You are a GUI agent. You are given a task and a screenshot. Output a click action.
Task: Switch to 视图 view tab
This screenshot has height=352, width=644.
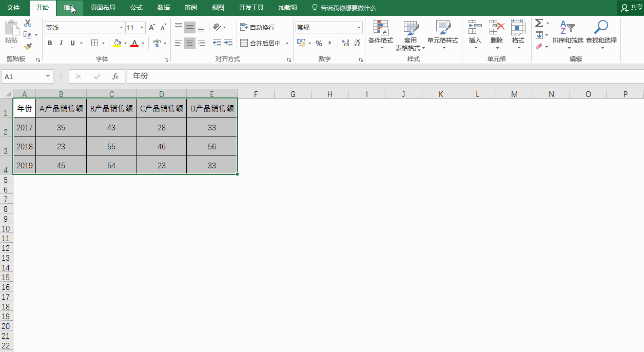point(218,8)
